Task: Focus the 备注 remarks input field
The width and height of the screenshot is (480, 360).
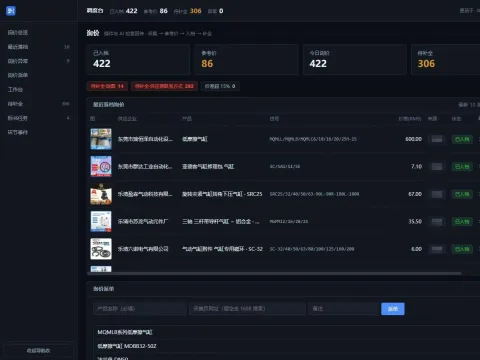Action: pyautogui.click(x=344, y=309)
